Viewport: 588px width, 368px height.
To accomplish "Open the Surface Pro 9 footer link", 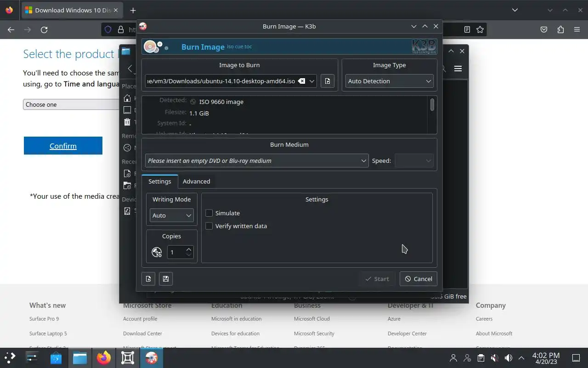I will tap(44, 319).
